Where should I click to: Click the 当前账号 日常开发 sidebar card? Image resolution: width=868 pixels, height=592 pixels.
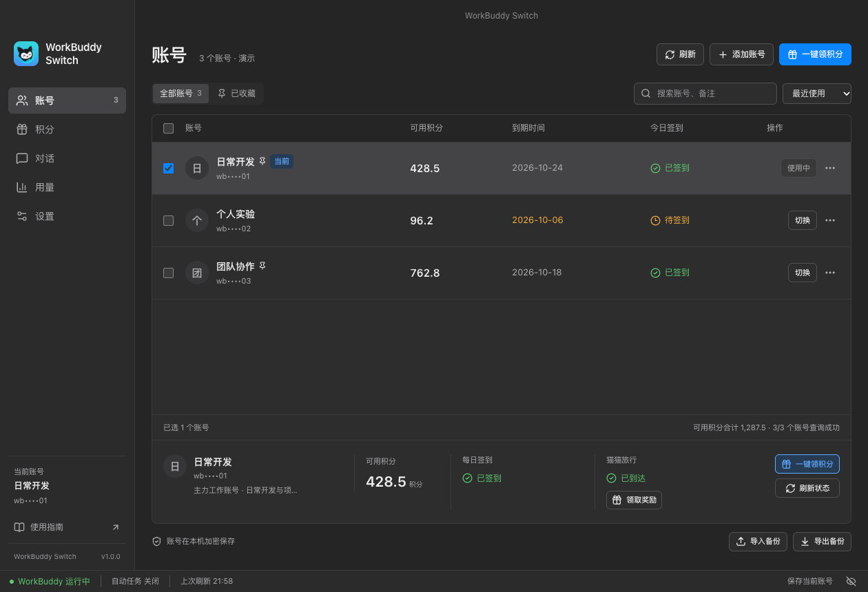pos(67,486)
